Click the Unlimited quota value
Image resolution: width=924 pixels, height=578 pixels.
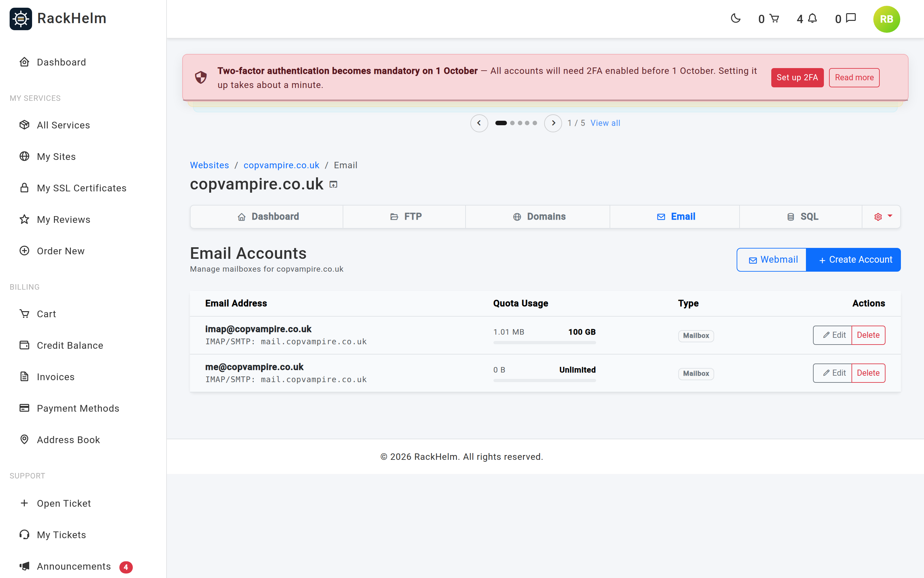[x=577, y=370]
